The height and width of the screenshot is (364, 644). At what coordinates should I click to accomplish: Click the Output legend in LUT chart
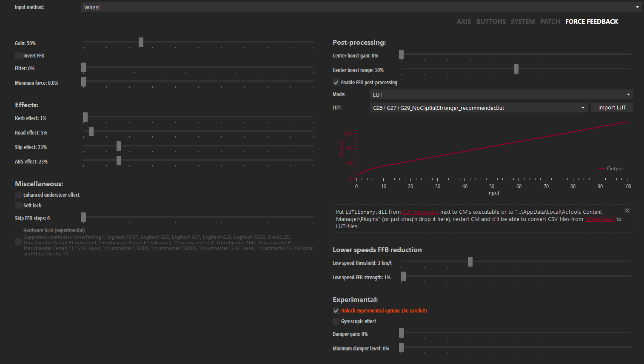611,169
